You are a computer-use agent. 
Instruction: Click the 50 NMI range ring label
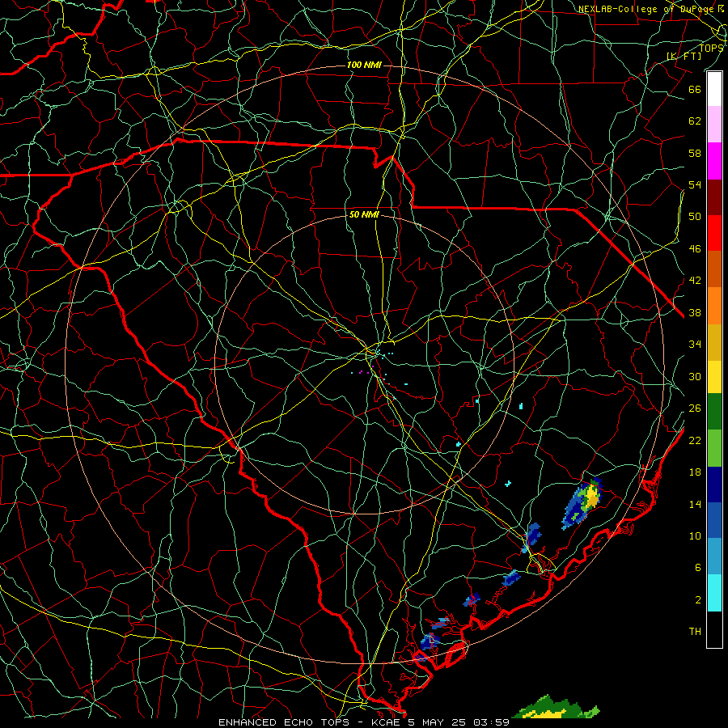[x=364, y=214]
